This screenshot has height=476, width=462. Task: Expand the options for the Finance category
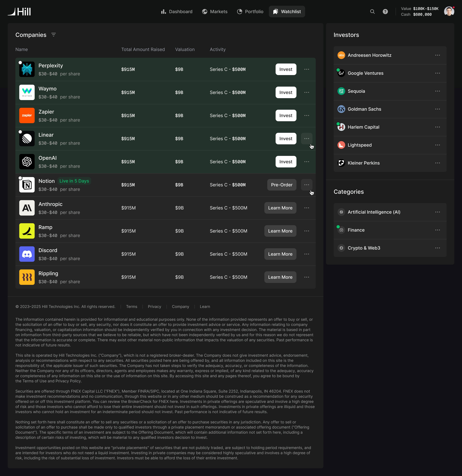[437, 230]
